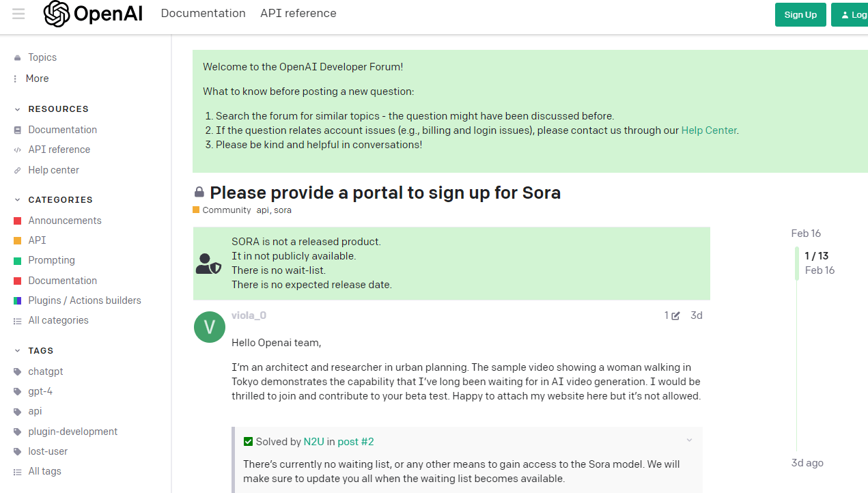The image size is (868, 493).
Task: Click the post edit history pencil icon
Action: click(675, 315)
